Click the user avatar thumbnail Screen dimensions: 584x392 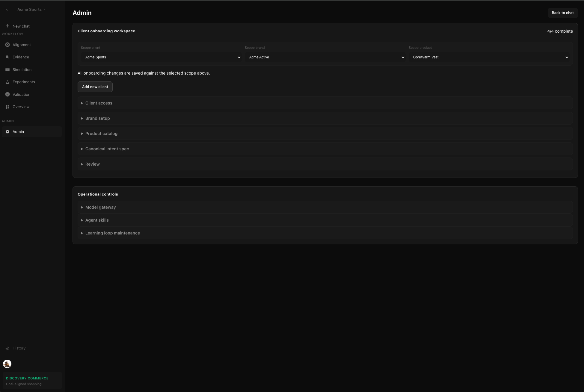tap(7, 364)
